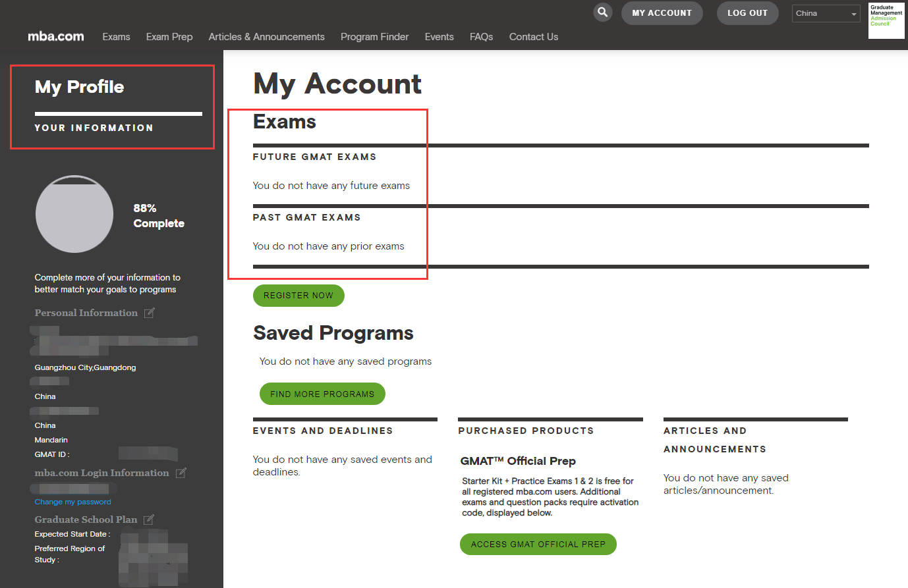Open the Contact Us page
The image size is (908, 588).
(534, 37)
